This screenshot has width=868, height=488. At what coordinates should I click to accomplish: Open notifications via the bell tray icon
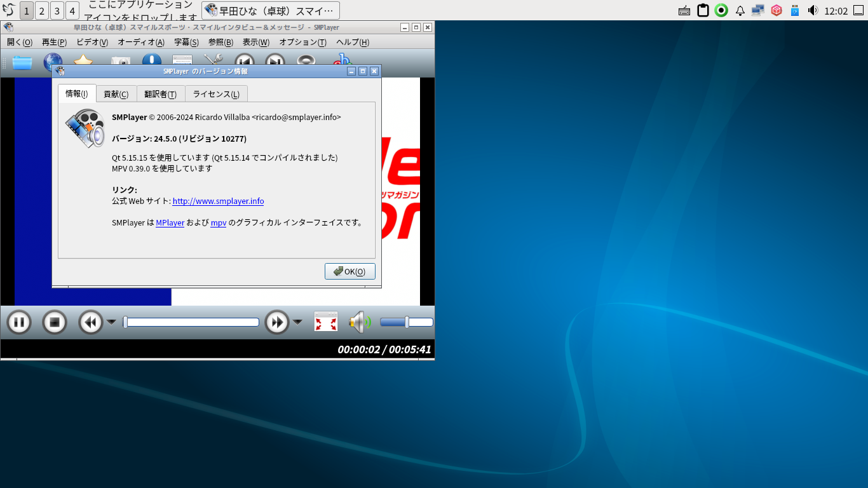[740, 10]
